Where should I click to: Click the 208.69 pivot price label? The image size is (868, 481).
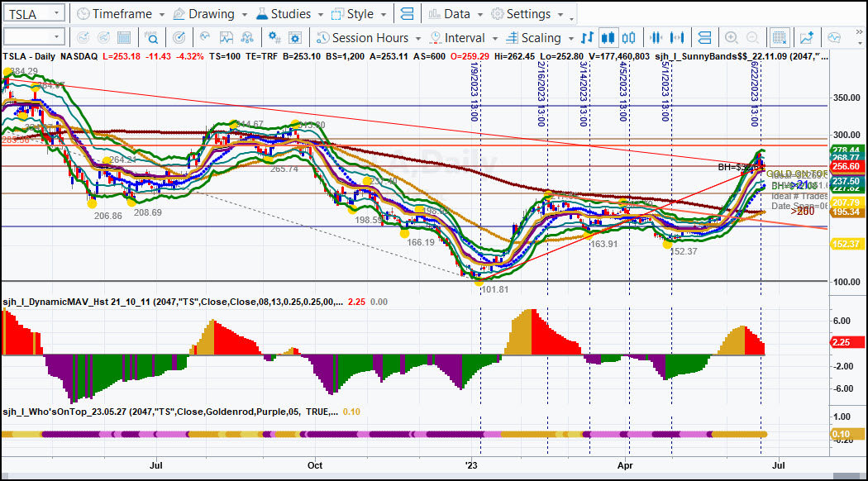point(148,212)
